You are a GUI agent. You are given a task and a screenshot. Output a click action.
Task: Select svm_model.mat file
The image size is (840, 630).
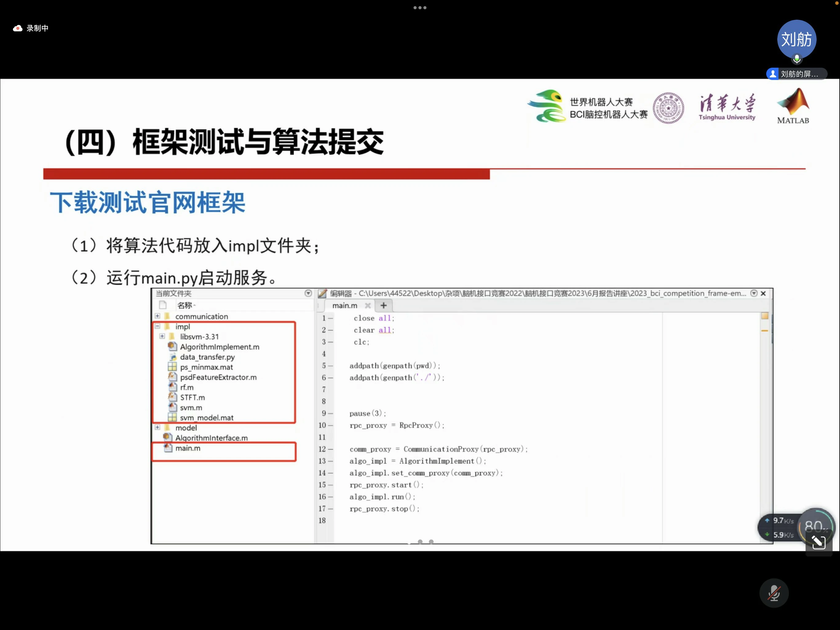[207, 418]
